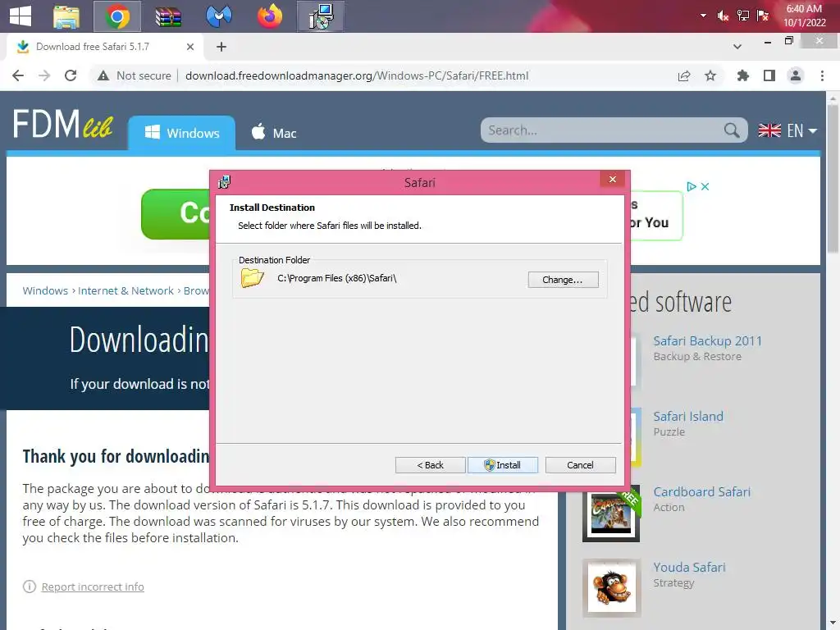
Task: Click Install in the Safari installer
Action: pyautogui.click(x=503, y=465)
